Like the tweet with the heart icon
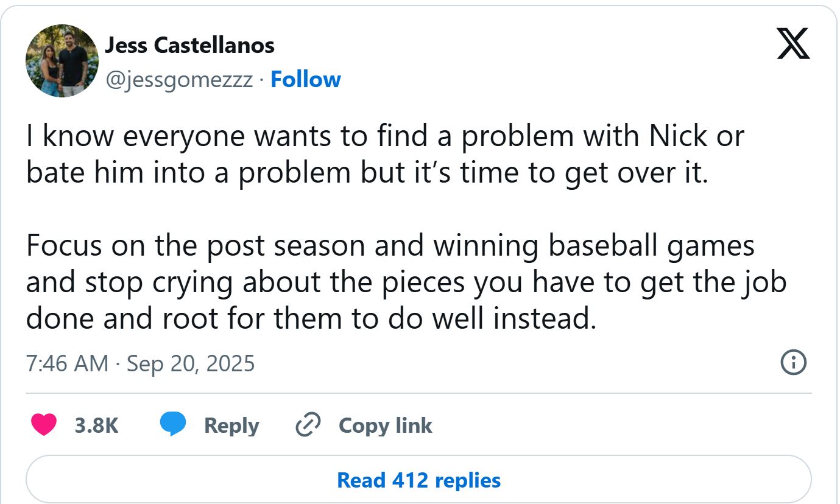Image resolution: width=840 pixels, height=504 pixels. [43, 425]
